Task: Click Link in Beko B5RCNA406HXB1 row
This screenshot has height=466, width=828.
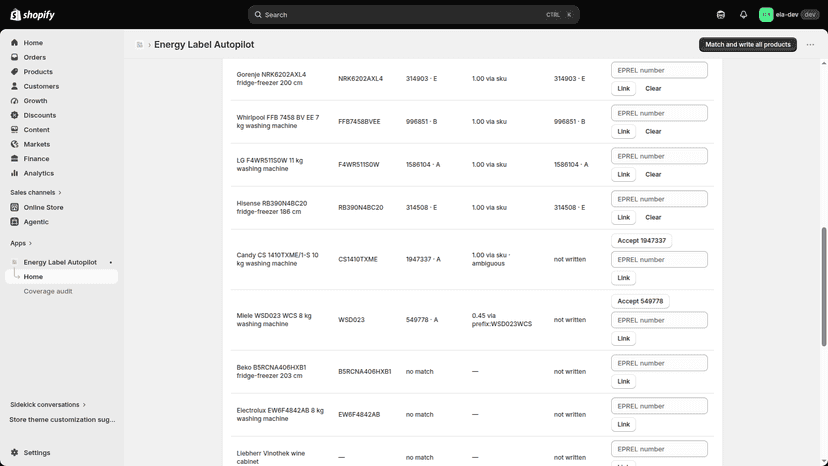Action: pyautogui.click(x=624, y=381)
